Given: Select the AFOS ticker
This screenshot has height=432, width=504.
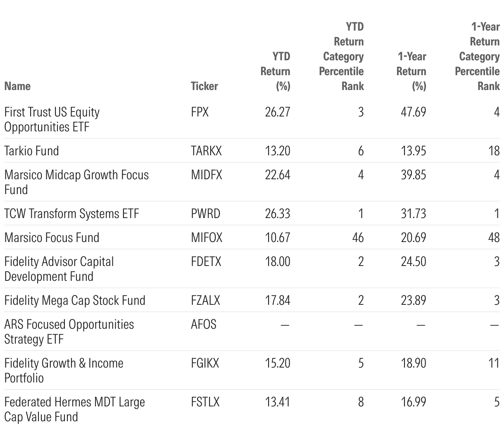Looking at the screenshot, I should (204, 324).
